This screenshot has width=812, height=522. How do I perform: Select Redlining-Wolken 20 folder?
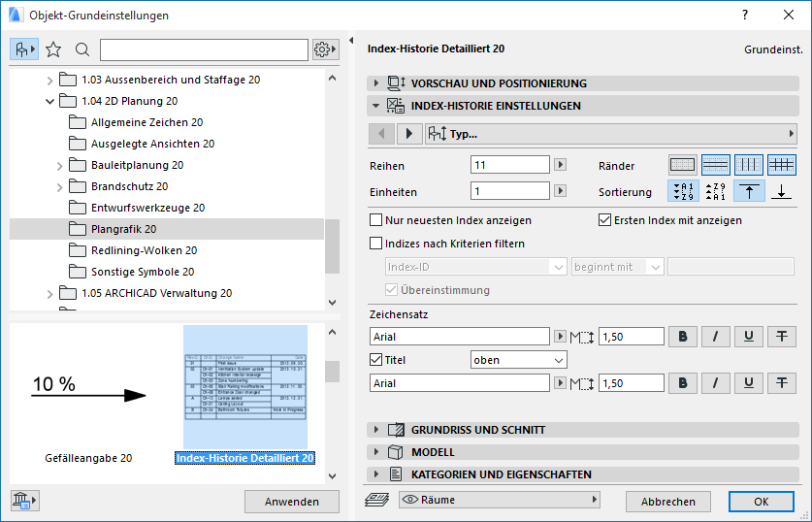tap(144, 250)
